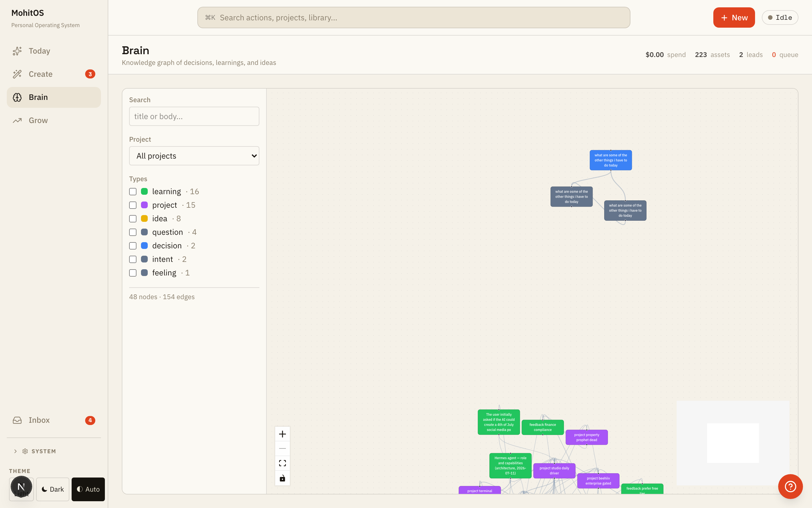
Task: Toggle the intent type filter
Action: click(x=133, y=259)
